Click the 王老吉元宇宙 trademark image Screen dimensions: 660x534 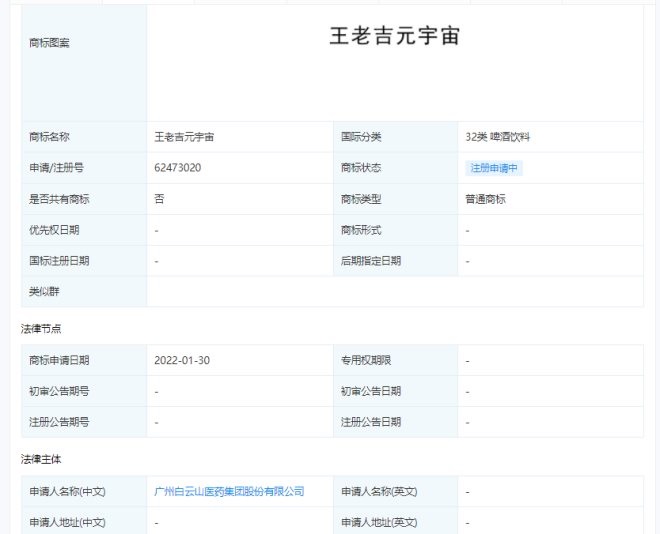tap(395, 37)
